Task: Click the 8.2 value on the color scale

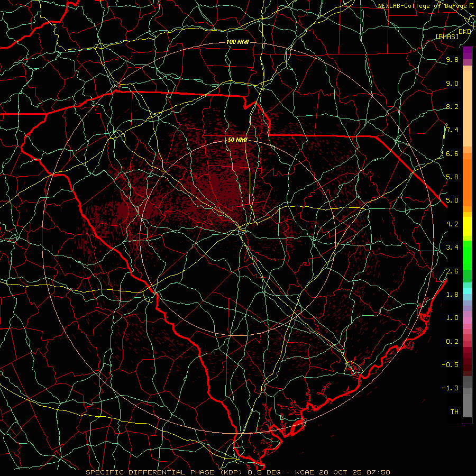Action: pyautogui.click(x=452, y=106)
